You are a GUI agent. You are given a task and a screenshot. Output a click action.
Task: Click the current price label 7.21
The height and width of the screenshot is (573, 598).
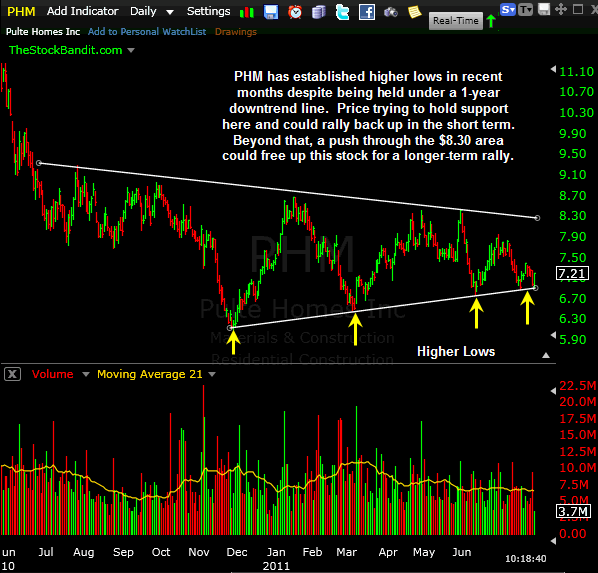[x=572, y=274]
